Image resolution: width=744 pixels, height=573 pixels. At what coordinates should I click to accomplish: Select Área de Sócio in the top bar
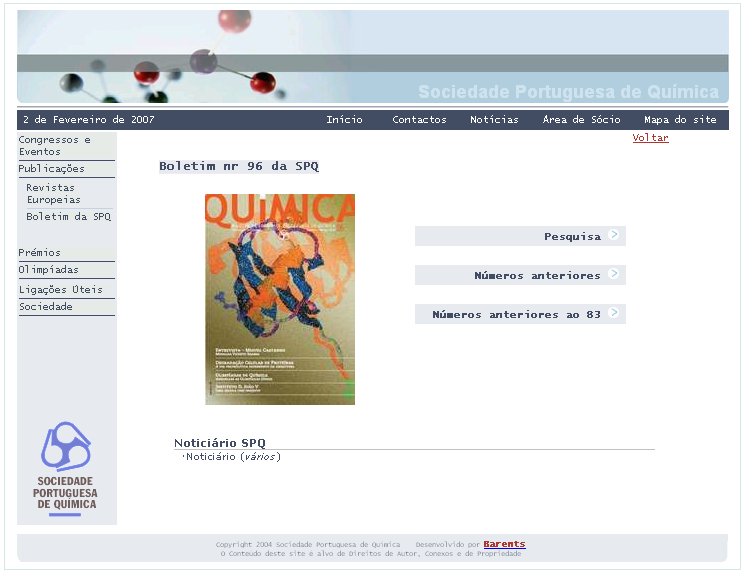click(582, 120)
